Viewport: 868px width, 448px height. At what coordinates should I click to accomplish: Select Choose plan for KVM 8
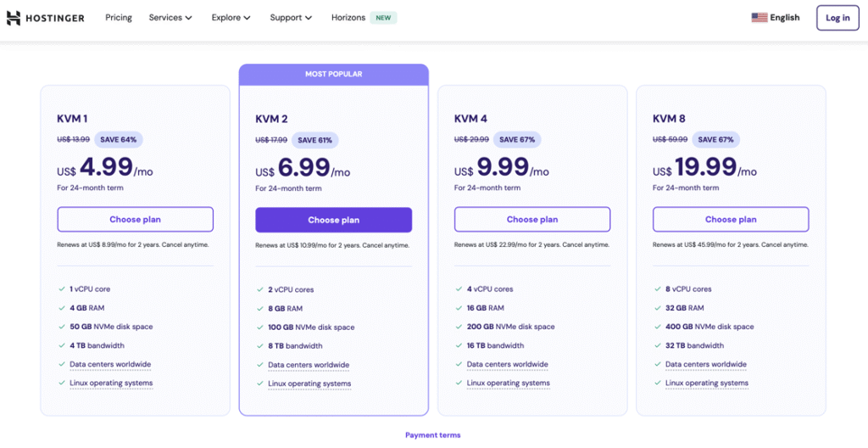730,220
